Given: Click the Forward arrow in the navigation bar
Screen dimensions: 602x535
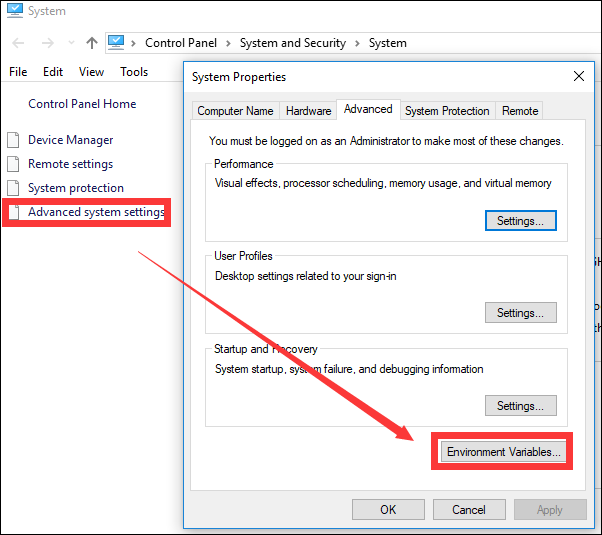Looking at the screenshot, I should 46,43.
